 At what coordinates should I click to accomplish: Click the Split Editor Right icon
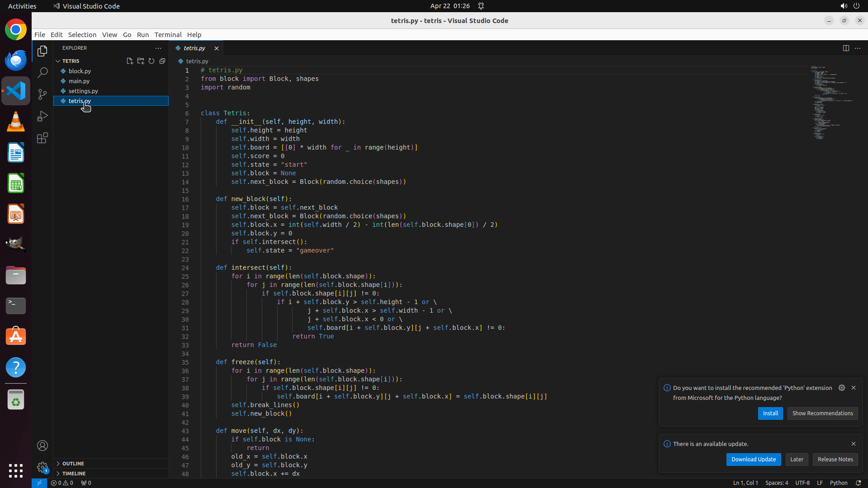click(846, 48)
